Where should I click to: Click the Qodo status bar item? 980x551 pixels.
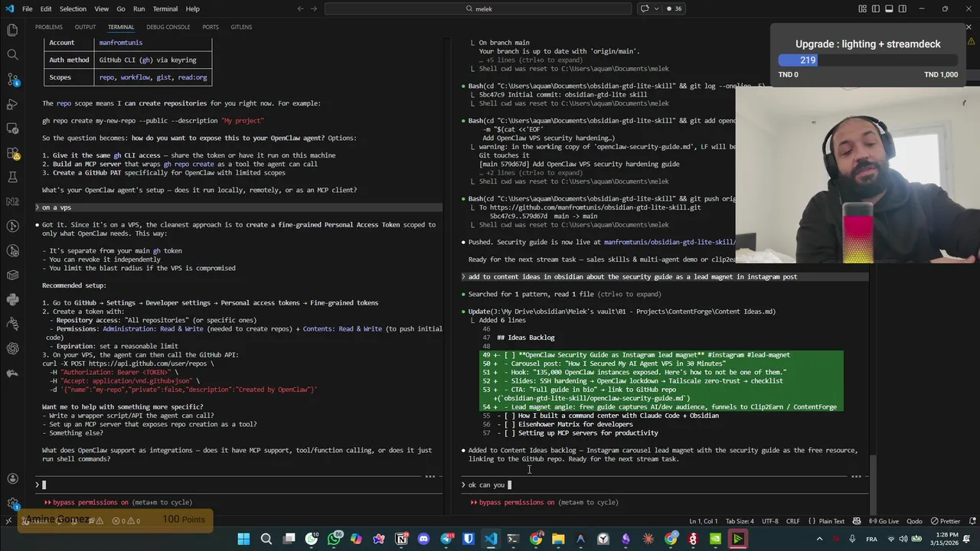(914, 521)
